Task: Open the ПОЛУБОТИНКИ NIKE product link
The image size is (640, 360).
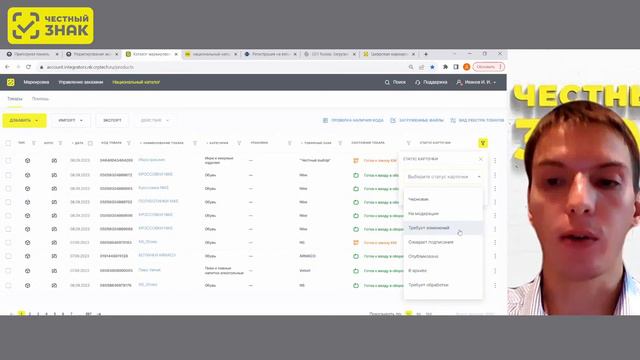Action: point(158,201)
